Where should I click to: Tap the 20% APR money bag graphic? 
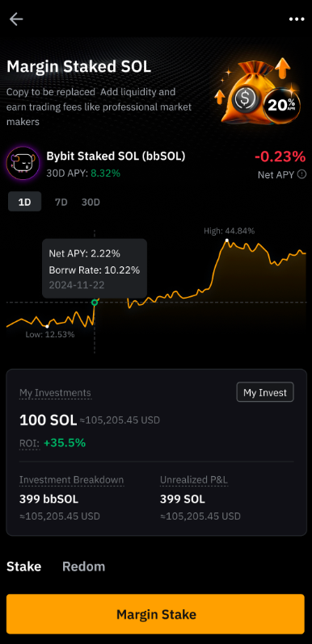[258, 91]
